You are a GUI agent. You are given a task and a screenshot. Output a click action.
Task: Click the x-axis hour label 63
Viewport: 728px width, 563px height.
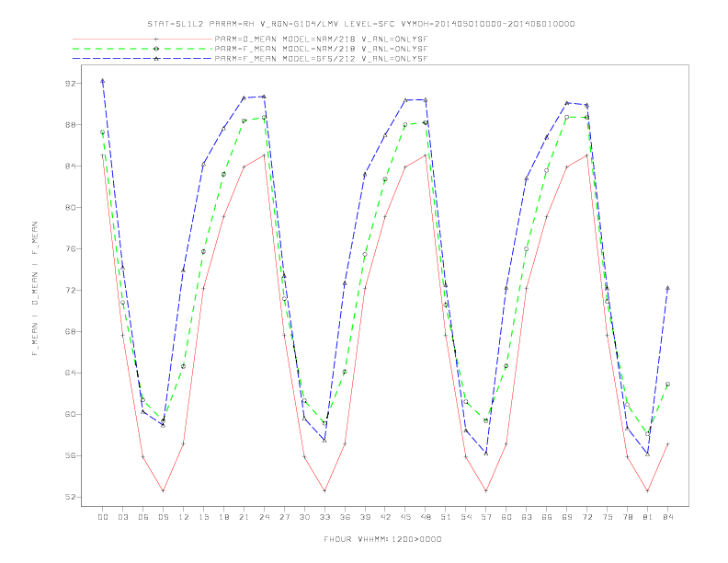click(x=527, y=517)
